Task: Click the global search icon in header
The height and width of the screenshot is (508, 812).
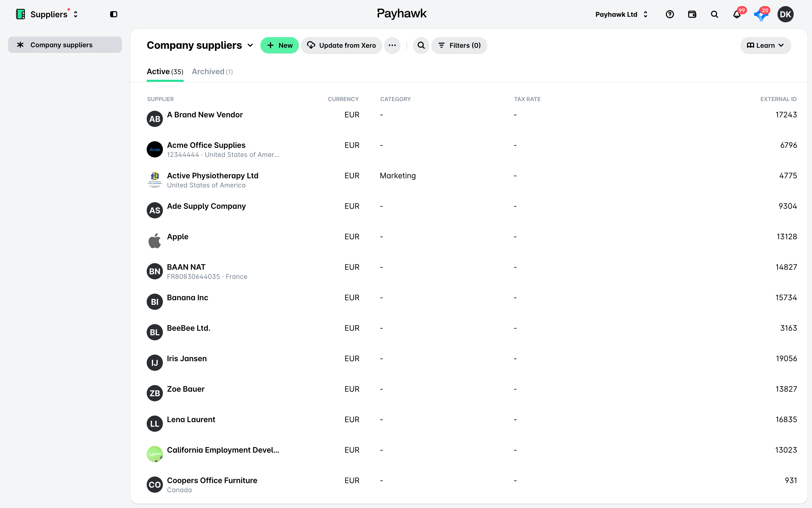Action: coord(714,14)
